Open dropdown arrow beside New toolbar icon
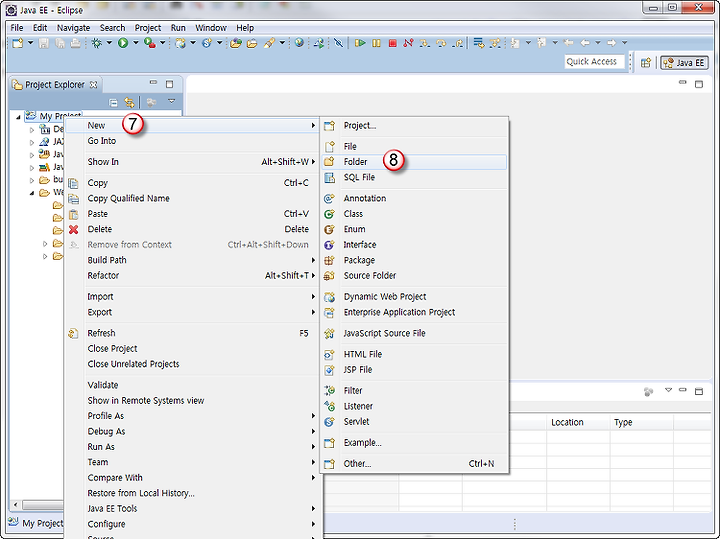This screenshot has width=720, height=539. point(30,43)
